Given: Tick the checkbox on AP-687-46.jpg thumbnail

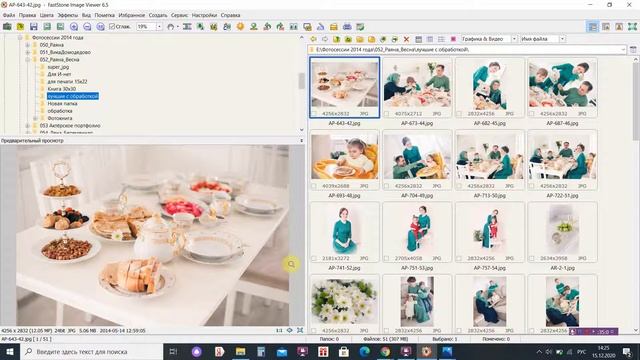Looking at the screenshot, I should click(531, 114).
